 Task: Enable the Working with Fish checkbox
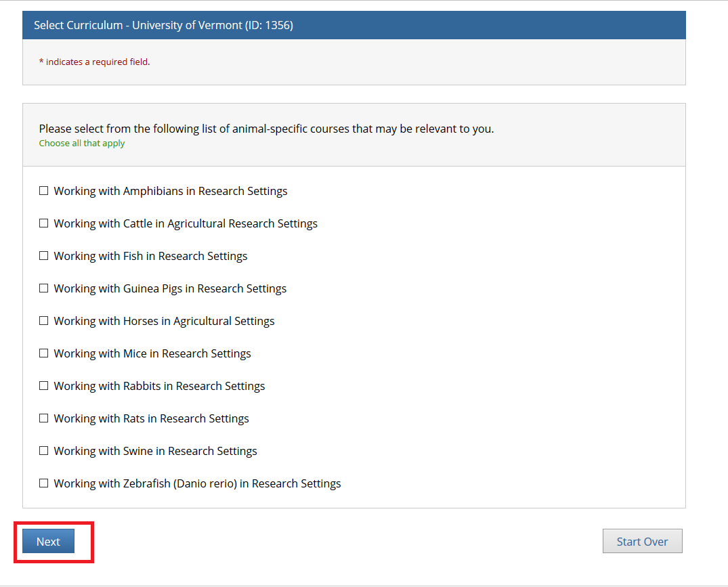[44, 256]
